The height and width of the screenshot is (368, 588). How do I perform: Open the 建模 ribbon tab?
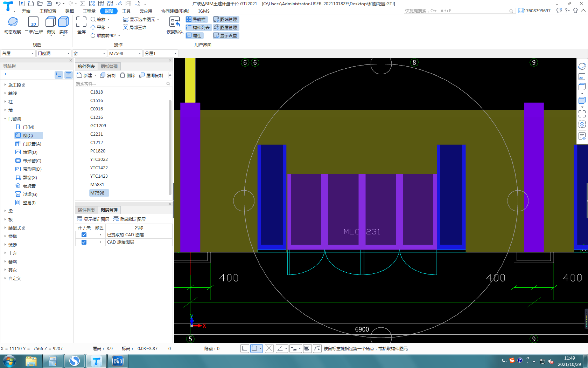coord(70,11)
